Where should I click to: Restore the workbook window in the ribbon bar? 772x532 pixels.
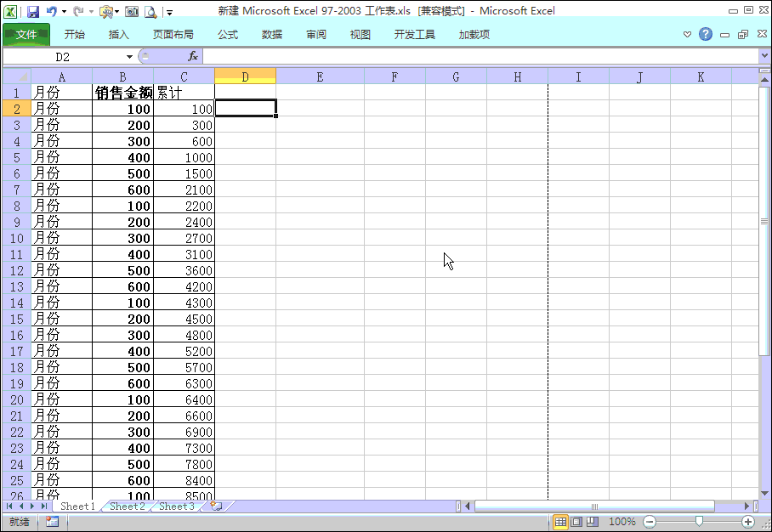[743, 35]
